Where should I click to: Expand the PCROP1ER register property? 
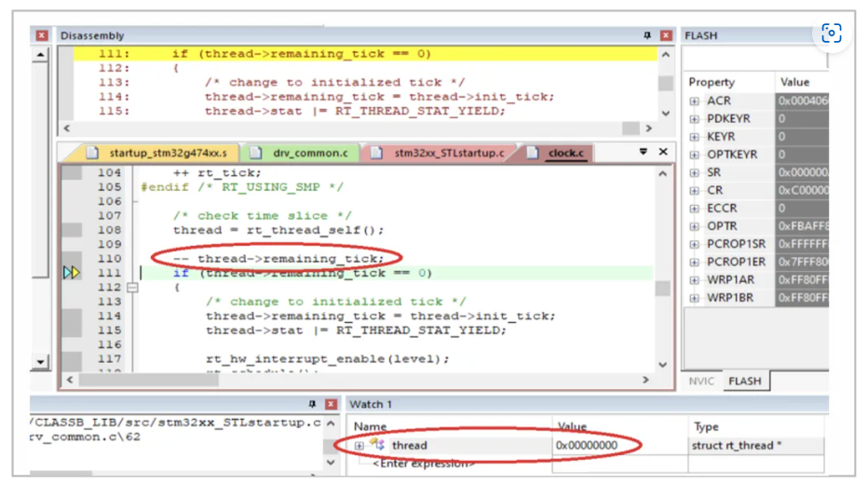pos(694,263)
